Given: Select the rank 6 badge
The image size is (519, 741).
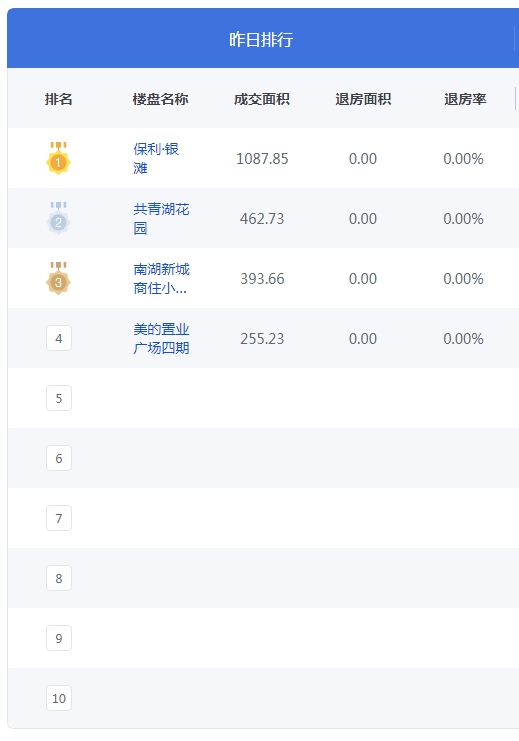Looking at the screenshot, I should point(59,458).
